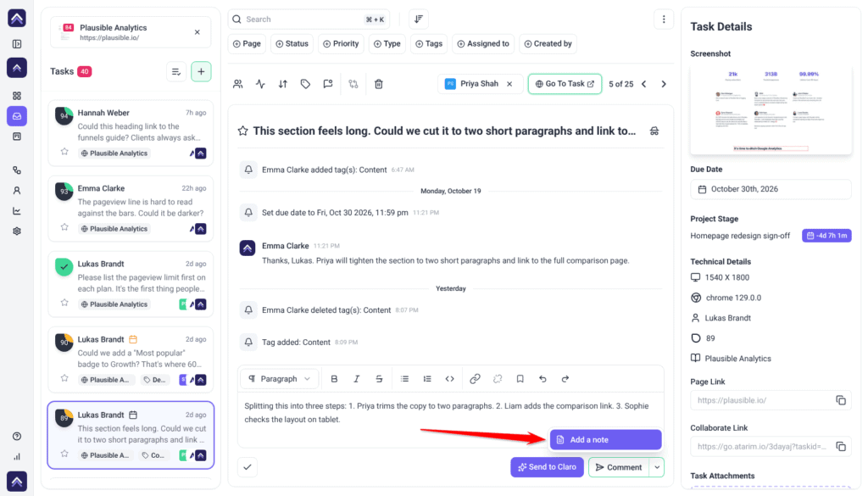This screenshot has height=496, width=868.
Task: Star Hannah Weber's task card
Action: 64,152
